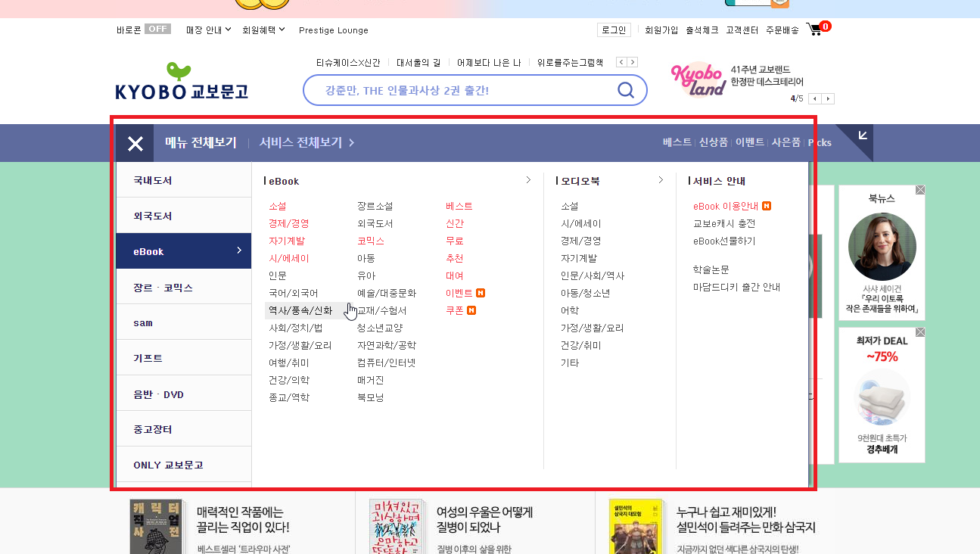Select 기프트 in the left menu
The width and height of the screenshot is (980, 554).
coord(184,358)
